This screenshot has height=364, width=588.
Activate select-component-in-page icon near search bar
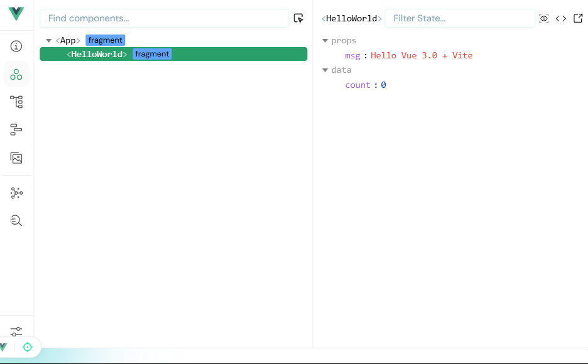(x=298, y=18)
